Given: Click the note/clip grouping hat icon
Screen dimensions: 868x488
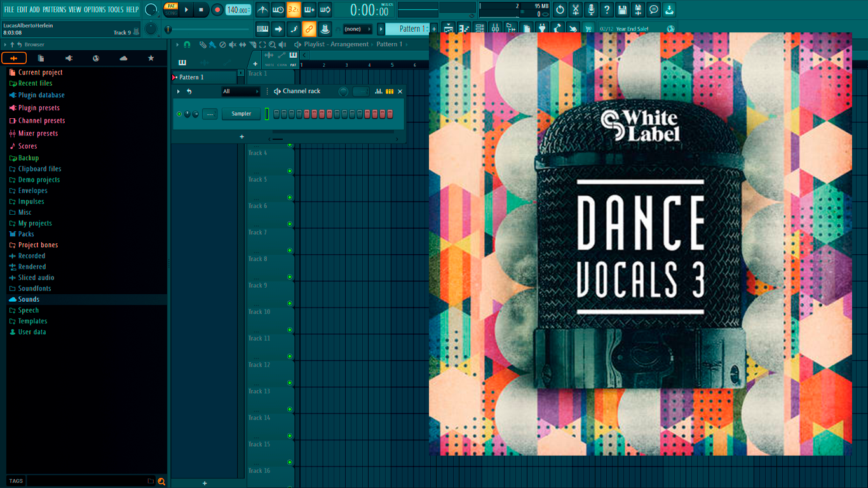Looking at the screenshot, I should 325,29.
